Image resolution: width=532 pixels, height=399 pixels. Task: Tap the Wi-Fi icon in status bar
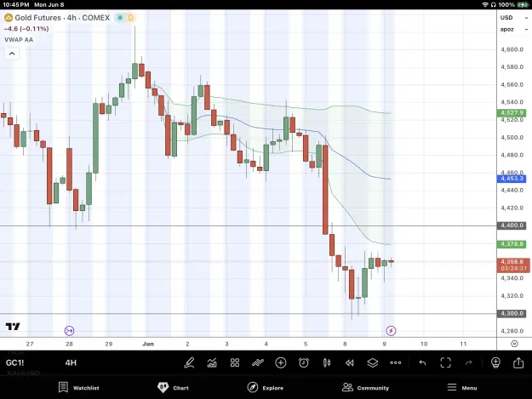tap(485, 4)
